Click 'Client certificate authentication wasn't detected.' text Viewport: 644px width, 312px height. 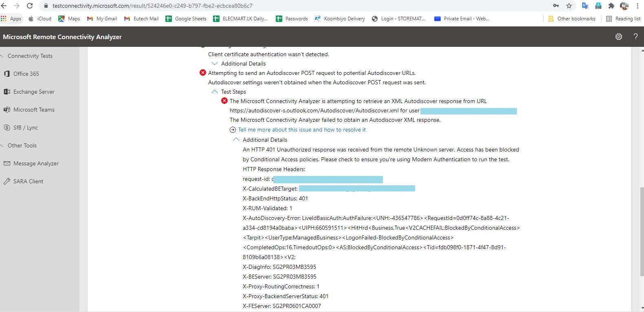coord(268,54)
